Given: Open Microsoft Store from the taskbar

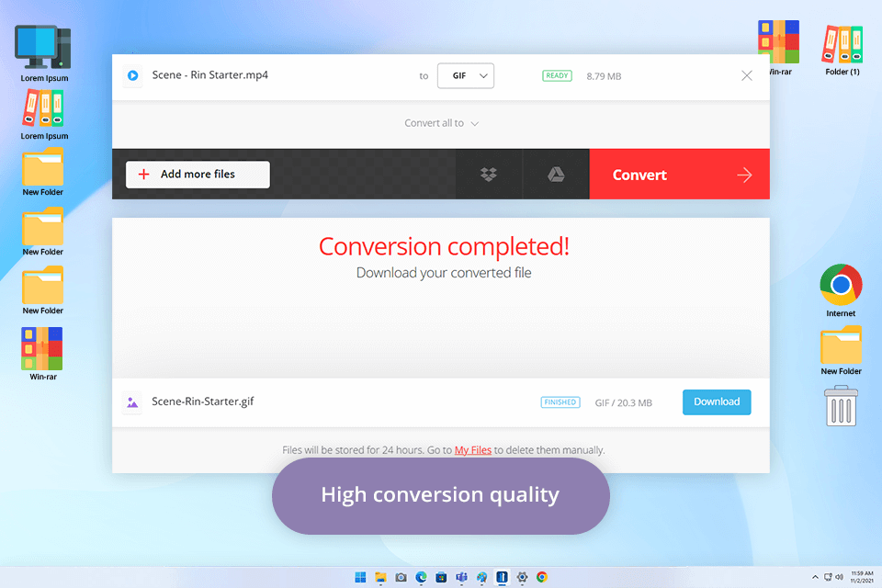Looking at the screenshot, I should coord(442,577).
